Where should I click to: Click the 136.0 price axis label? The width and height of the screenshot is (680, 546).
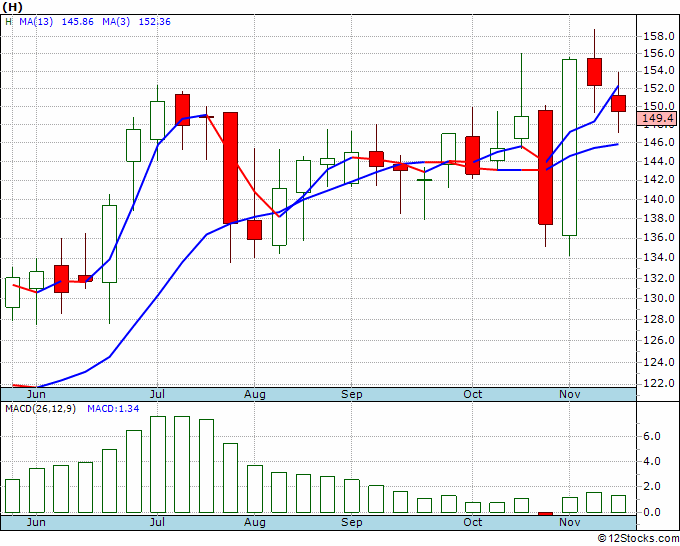point(658,238)
